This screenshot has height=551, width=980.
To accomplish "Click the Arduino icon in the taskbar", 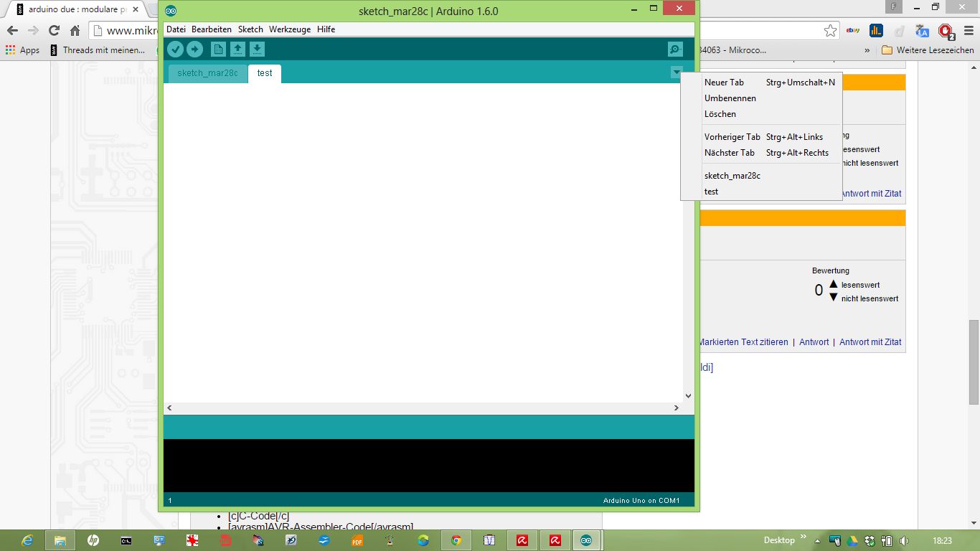I will (x=586, y=540).
